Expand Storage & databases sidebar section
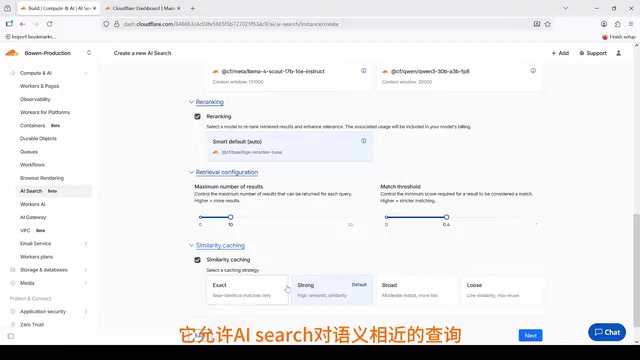640x360 pixels. tap(86, 270)
